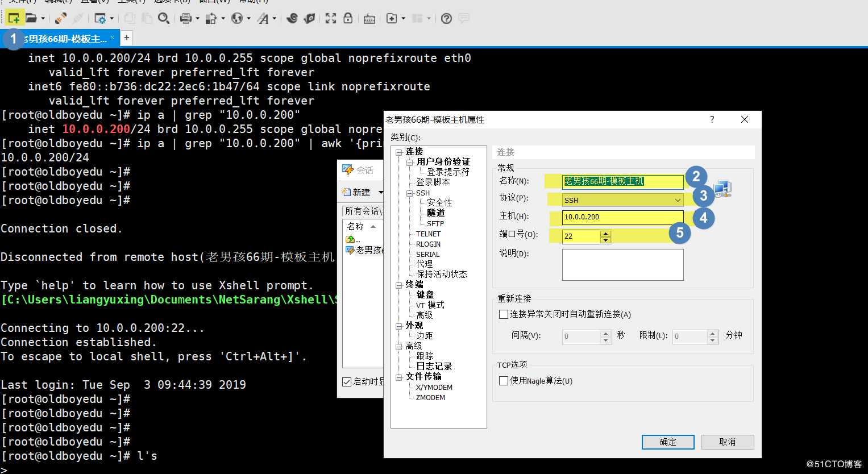Select 登录提示符 in category tree
This screenshot has height=474, width=868.
(448, 172)
